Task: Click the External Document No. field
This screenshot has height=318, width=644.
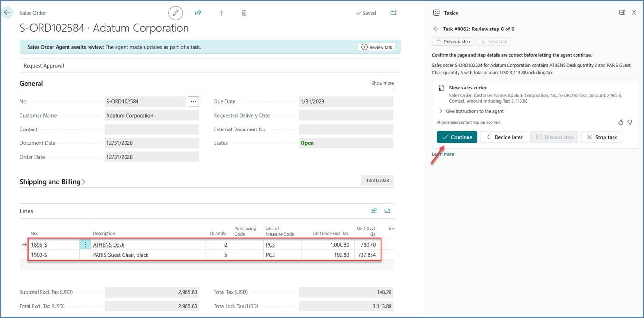Action: pos(346,129)
